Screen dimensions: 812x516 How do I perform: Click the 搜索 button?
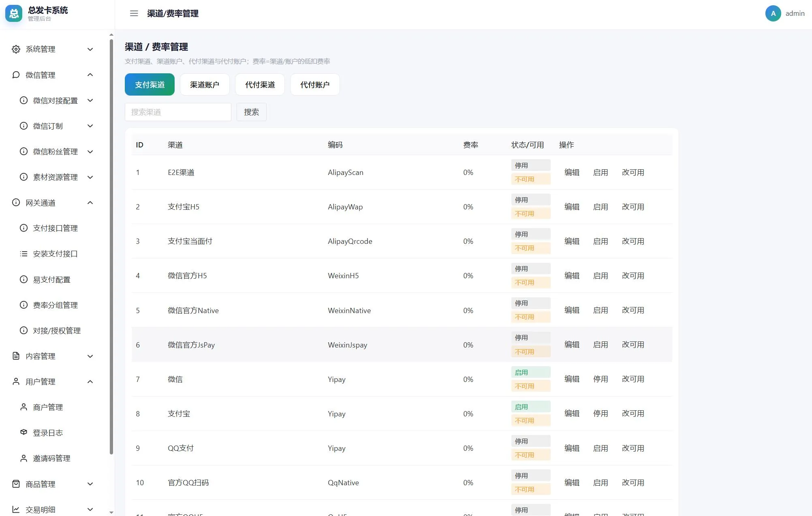251,112
